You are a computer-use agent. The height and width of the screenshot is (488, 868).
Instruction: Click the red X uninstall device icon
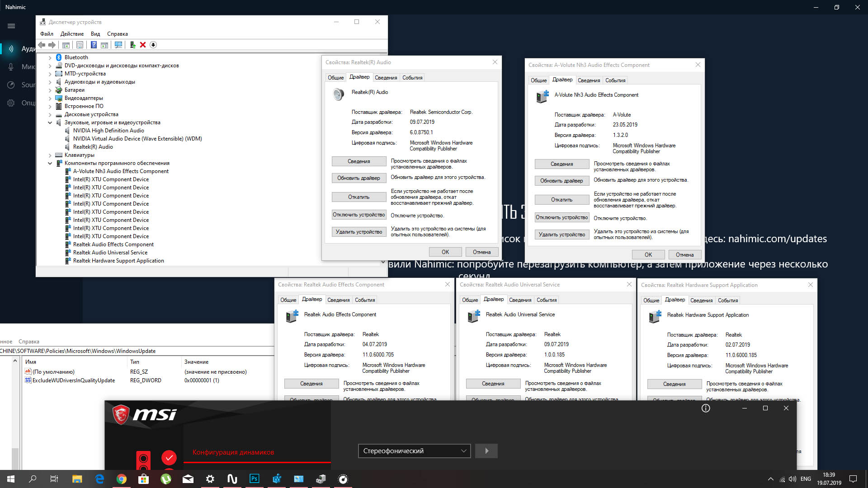point(143,45)
